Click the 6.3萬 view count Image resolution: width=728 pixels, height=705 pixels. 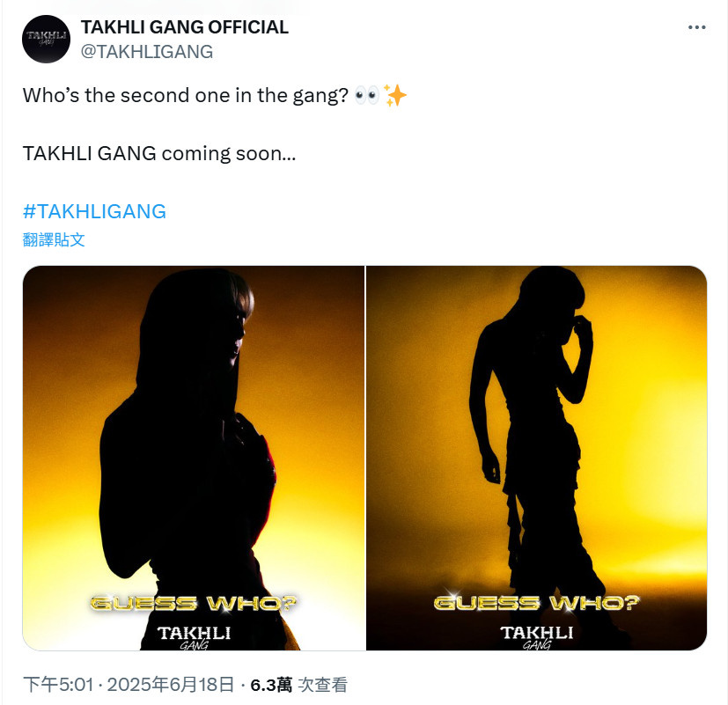(x=271, y=685)
